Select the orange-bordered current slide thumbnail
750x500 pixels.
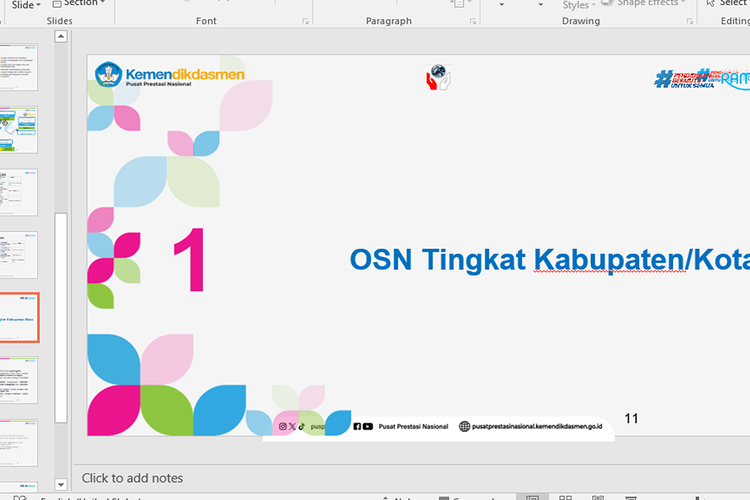click(x=19, y=318)
